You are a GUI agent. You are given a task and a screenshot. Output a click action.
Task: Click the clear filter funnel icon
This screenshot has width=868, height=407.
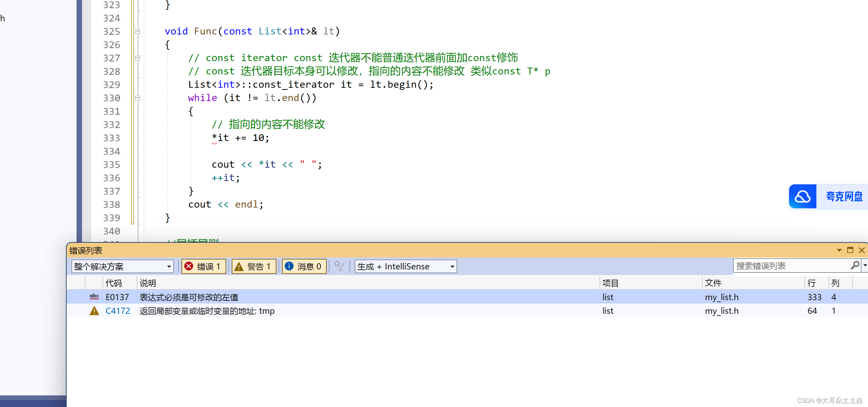339,266
